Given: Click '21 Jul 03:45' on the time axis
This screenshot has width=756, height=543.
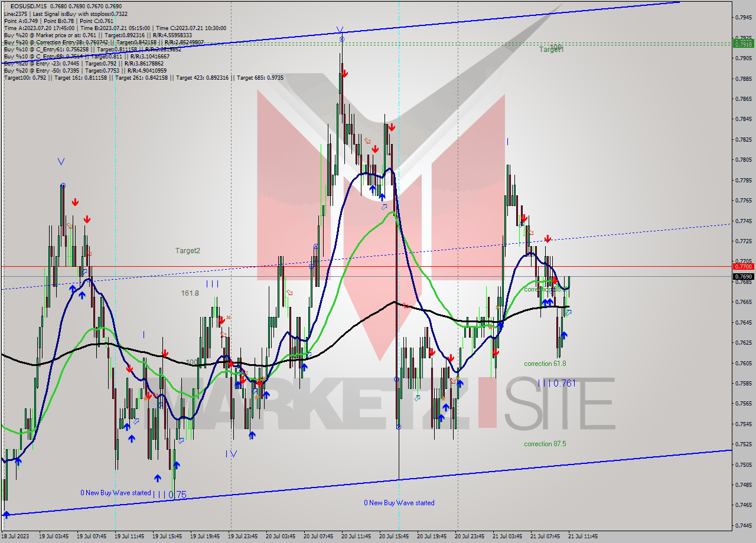Looking at the screenshot, I should pos(507,537).
